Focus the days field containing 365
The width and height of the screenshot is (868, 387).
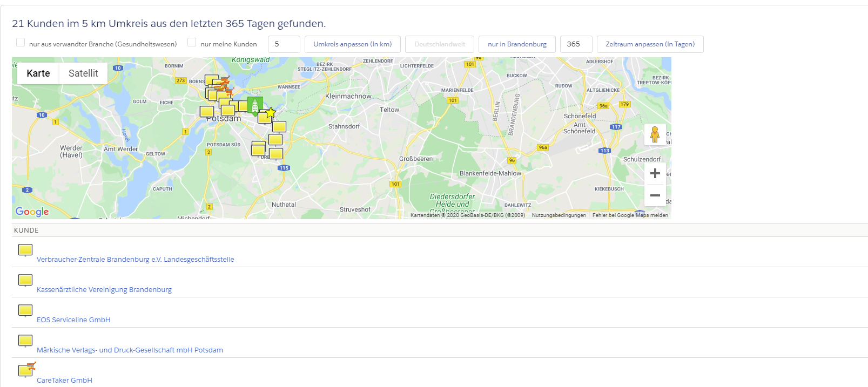[x=576, y=44]
